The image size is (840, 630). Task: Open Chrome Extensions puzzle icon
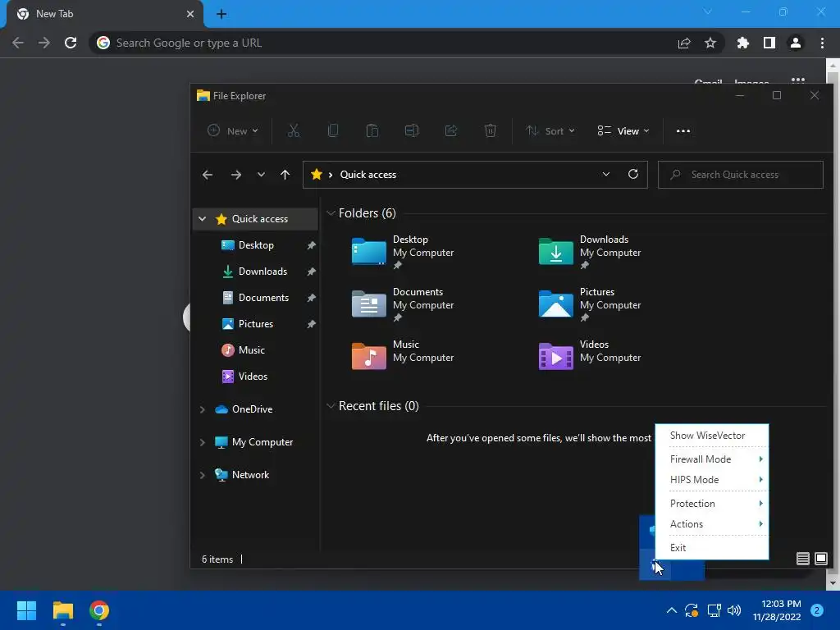pyautogui.click(x=742, y=43)
